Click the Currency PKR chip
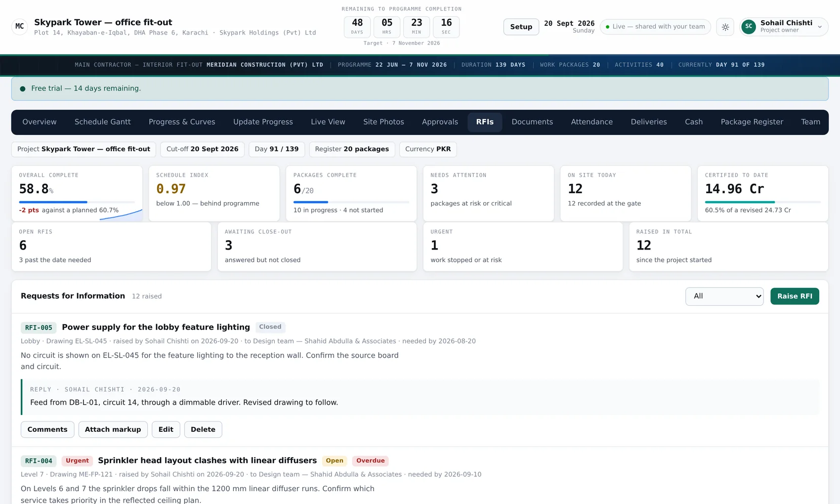840x504 pixels. point(428,149)
